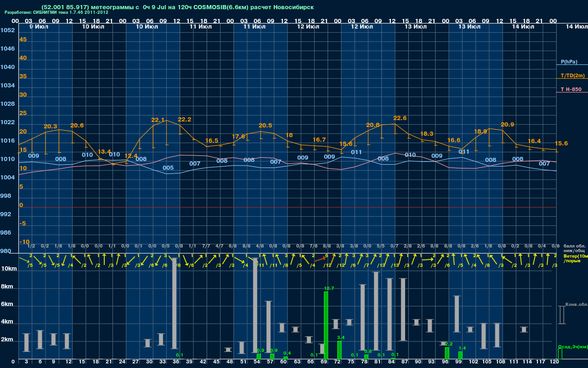Click the 18.3 temperature label
The width and height of the screenshot is (588, 368).
click(427, 134)
